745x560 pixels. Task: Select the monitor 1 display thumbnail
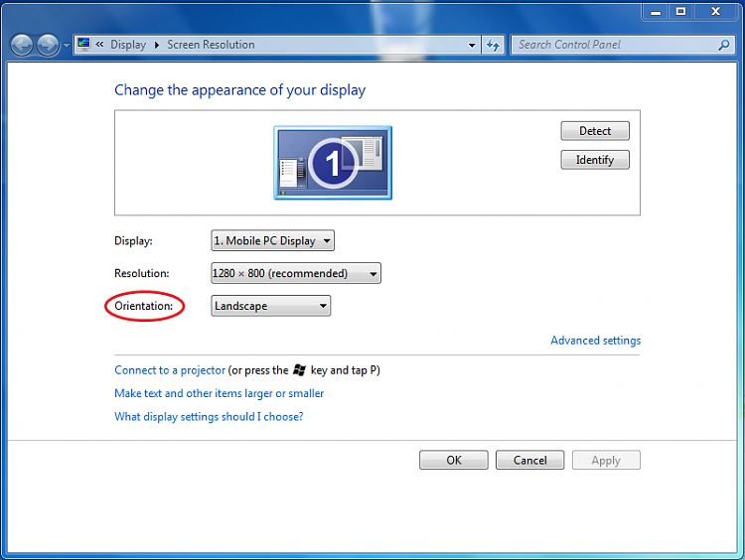click(333, 163)
